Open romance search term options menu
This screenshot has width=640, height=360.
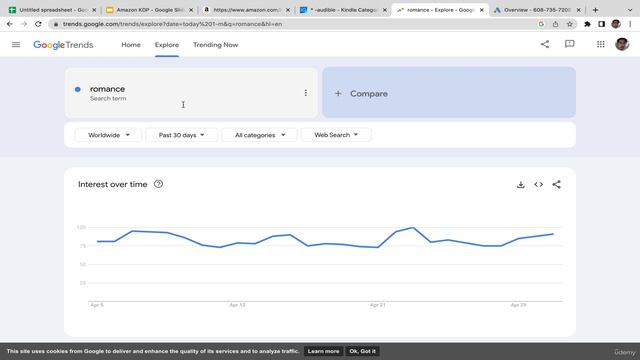click(305, 93)
